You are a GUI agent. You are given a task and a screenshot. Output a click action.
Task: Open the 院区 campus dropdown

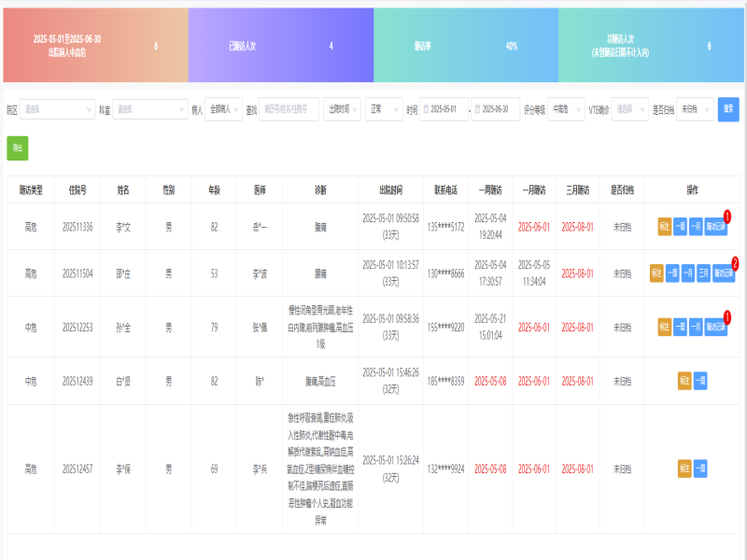(58, 109)
